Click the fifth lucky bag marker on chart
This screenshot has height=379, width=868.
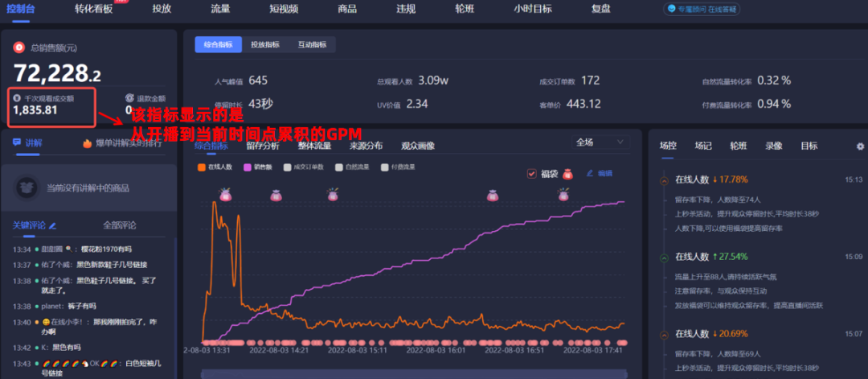click(563, 195)
